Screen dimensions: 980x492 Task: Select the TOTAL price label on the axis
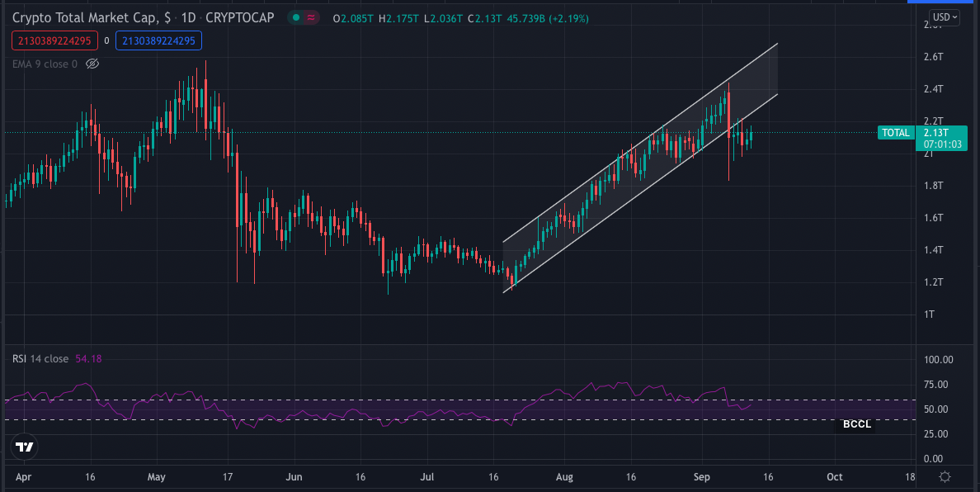click(895, 132)
